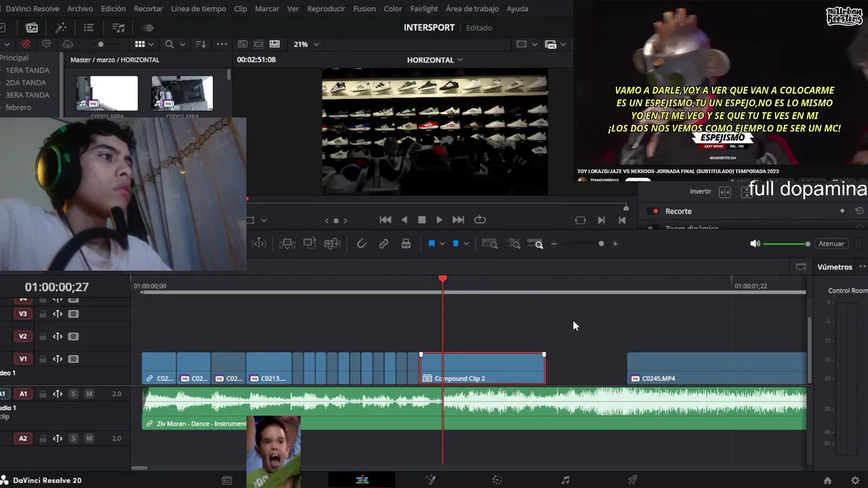Play the timeline forward
This screenshot has height=488, width=868.
click(x=439, y=220)
